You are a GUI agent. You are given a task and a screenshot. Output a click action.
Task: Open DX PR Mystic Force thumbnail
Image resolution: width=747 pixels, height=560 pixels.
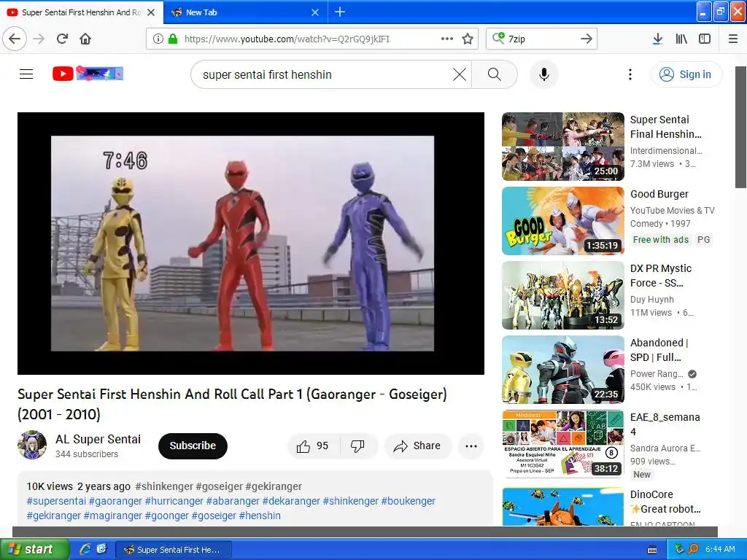pyautogui.click(x=562, y=295)
